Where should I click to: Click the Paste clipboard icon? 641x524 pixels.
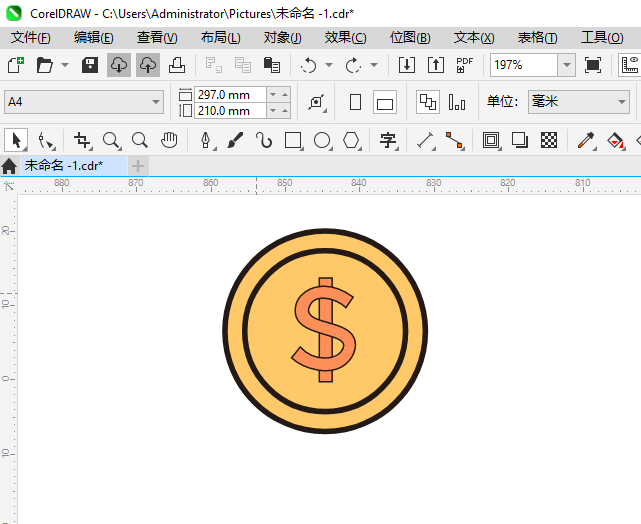pyautogui.click(x=272, y=65)
